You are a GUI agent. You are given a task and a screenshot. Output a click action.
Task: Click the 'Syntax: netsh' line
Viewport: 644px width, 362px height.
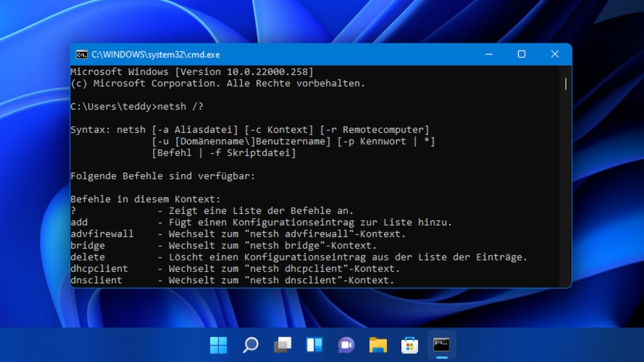[x=250, y=130]
